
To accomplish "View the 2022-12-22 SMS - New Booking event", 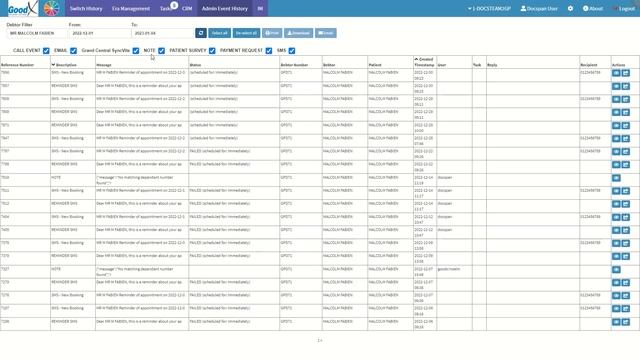I will pos(616,151).
